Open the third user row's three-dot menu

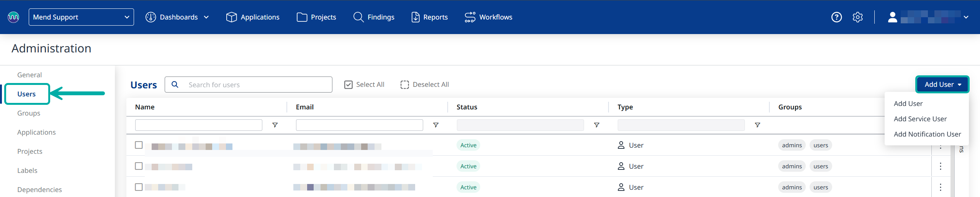pyautogui.click(x=940, y=187)
